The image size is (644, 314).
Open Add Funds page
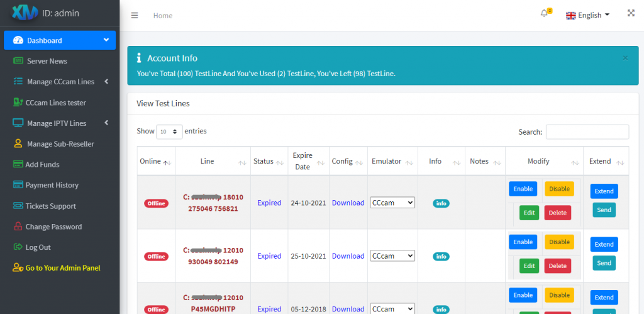pos(42,164)
